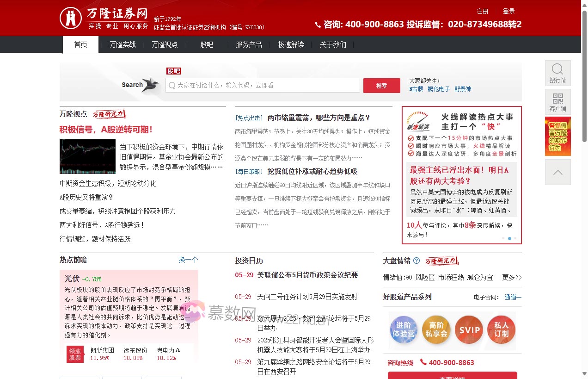Click the 万隆证券网 logo icon

[x=70, y=18]
